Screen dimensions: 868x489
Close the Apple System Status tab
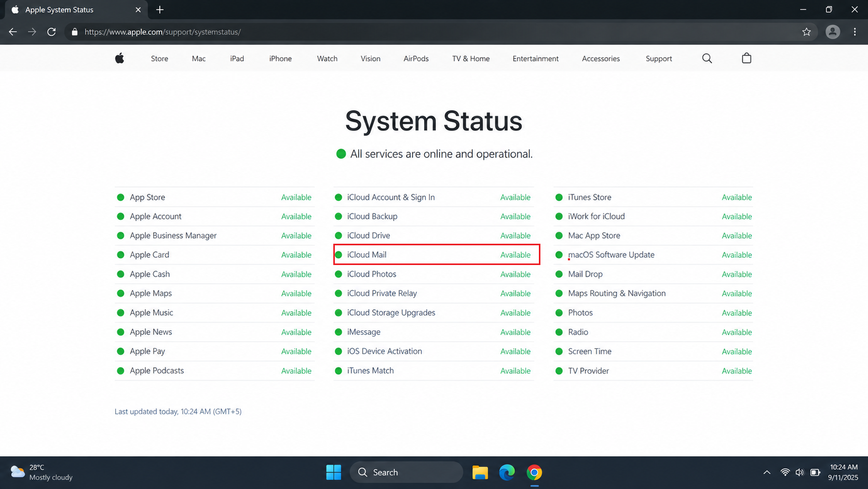(x=138, y=9)
